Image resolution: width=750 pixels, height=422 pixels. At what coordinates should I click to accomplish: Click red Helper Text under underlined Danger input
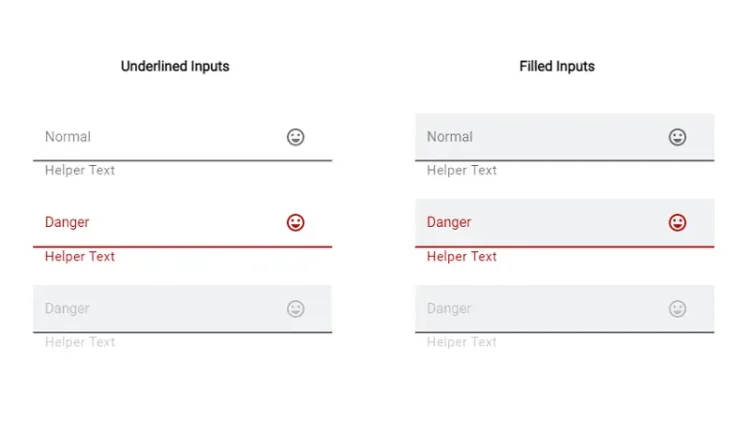coord(80,256)
